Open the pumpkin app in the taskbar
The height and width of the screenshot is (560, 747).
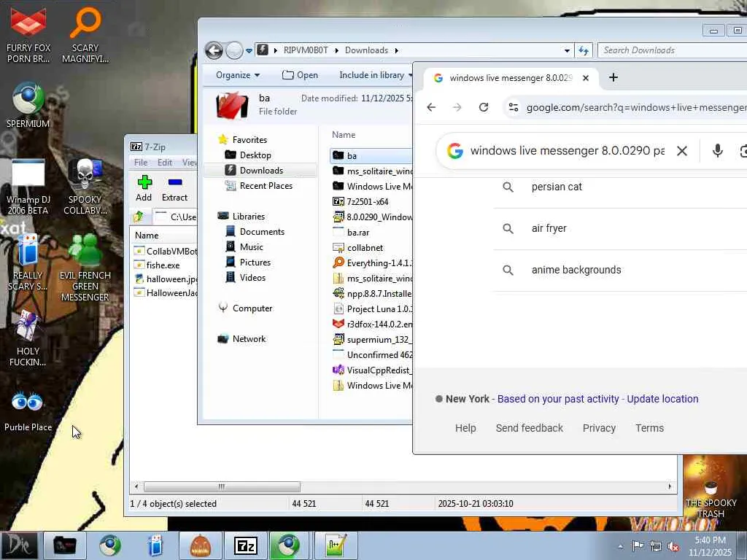pos(200,545)
